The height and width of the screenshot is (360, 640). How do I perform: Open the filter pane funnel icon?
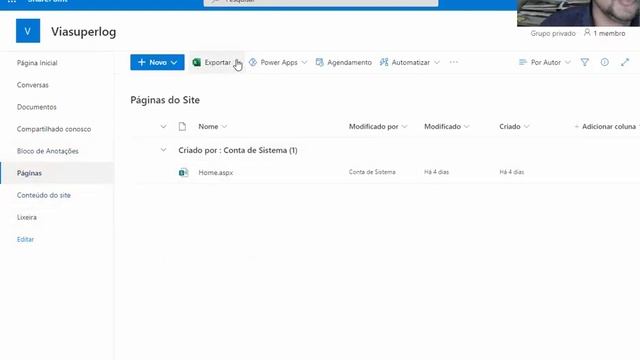click(584, 62)
